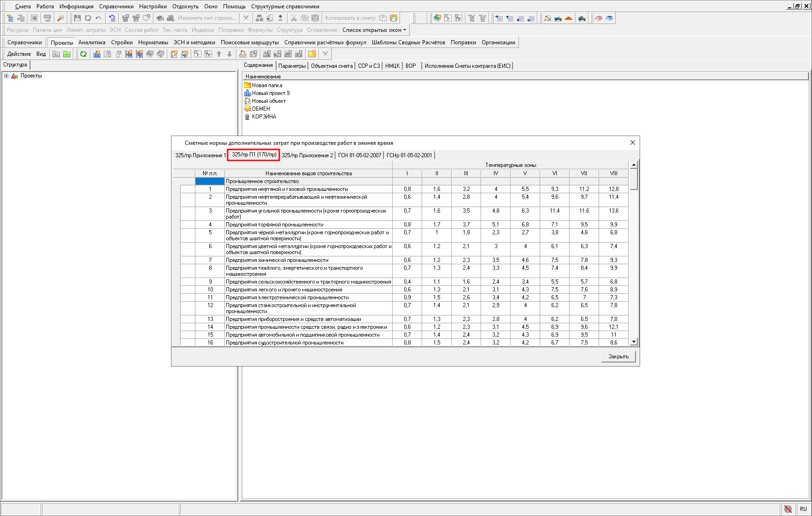The height and width of the screenshot is (516, 812).
Task: Click the PDF export icon
Action: [x=47, y=18]
